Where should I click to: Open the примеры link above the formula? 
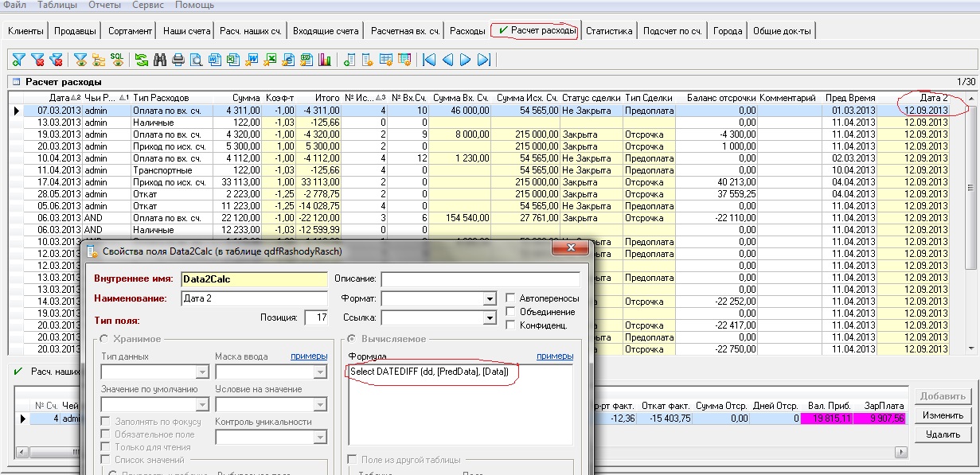pos(555,356)
